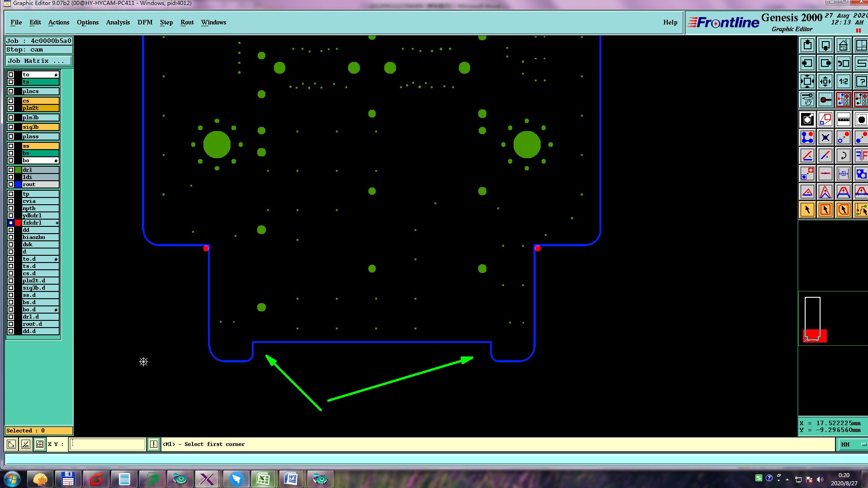
Task: Click the Help button
Action: 670,22
